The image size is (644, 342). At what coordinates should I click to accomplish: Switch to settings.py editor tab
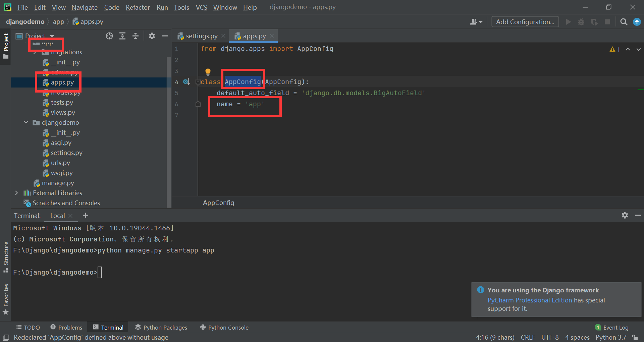point(198,36)
